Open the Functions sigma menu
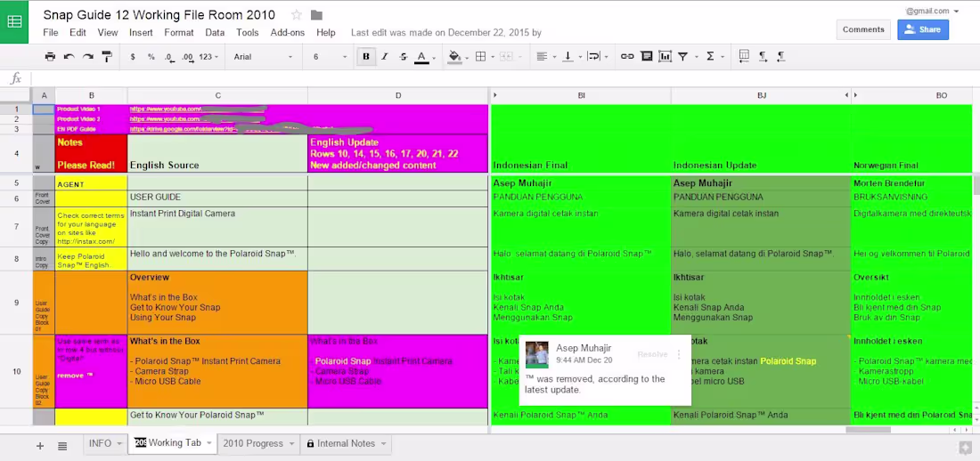Image resolution: width=980 pixels, height=461 pixels. click(x=713, y=57)
